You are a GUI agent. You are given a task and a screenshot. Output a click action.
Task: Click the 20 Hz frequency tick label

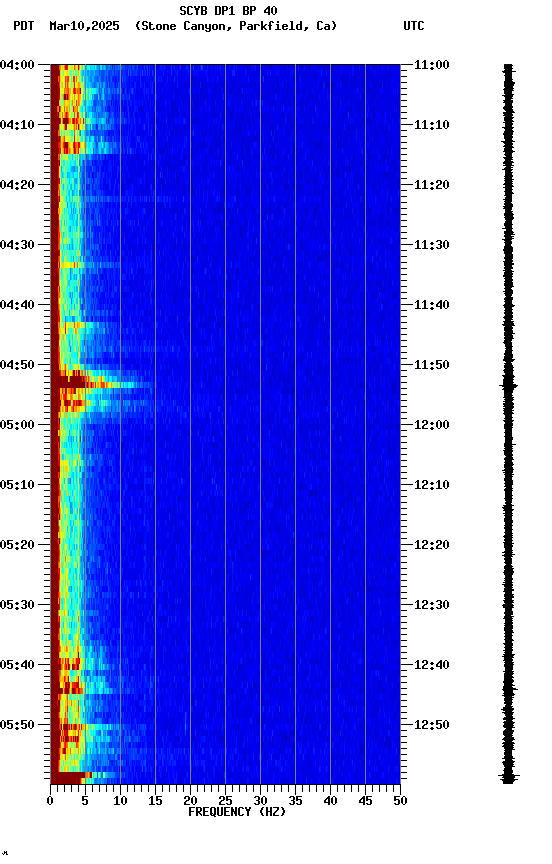pos(190,801)
